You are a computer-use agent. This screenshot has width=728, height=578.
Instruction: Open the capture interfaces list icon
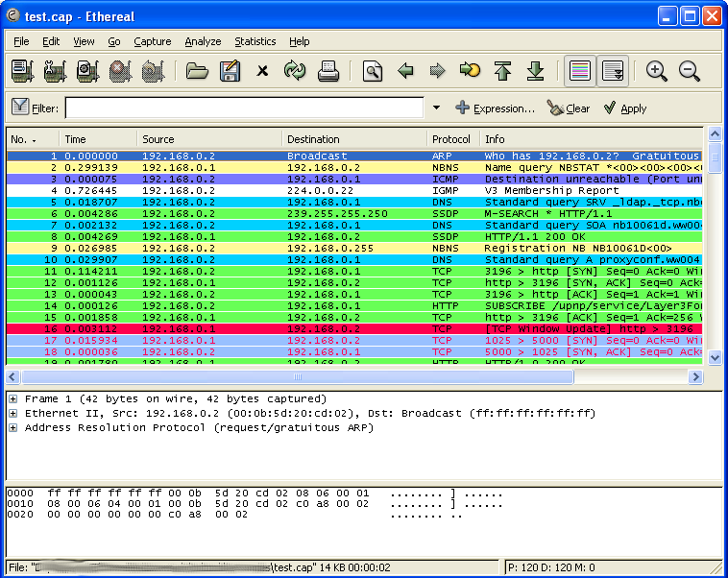22,71
